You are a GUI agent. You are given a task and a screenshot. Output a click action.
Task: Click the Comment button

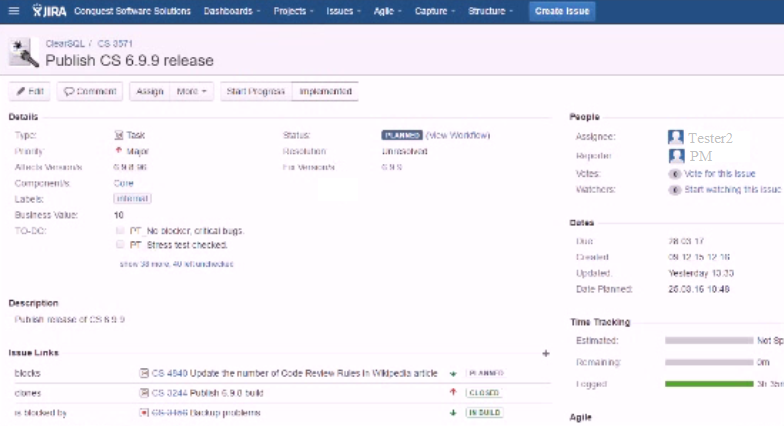[90, 92]
